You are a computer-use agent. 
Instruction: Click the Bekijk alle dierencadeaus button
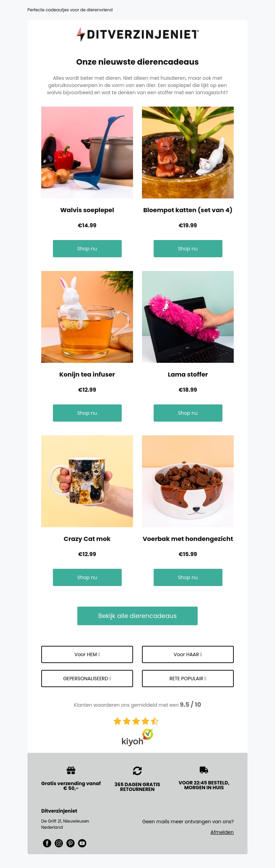(x=137, y=616)
